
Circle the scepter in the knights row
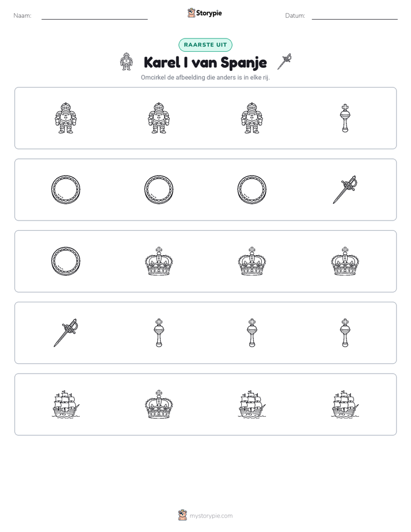coord(345,118)
